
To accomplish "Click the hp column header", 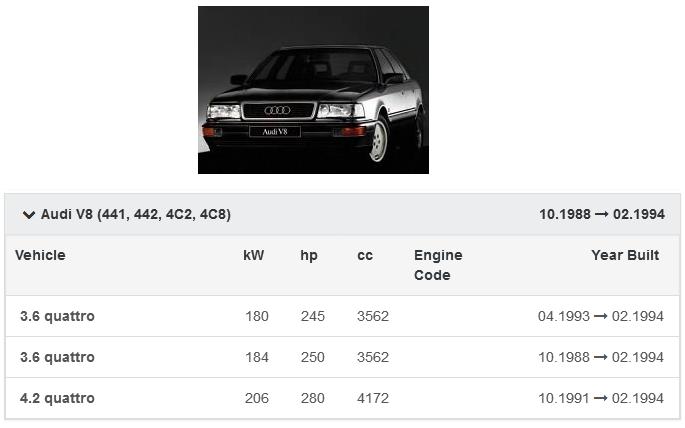I will (309, 256).
